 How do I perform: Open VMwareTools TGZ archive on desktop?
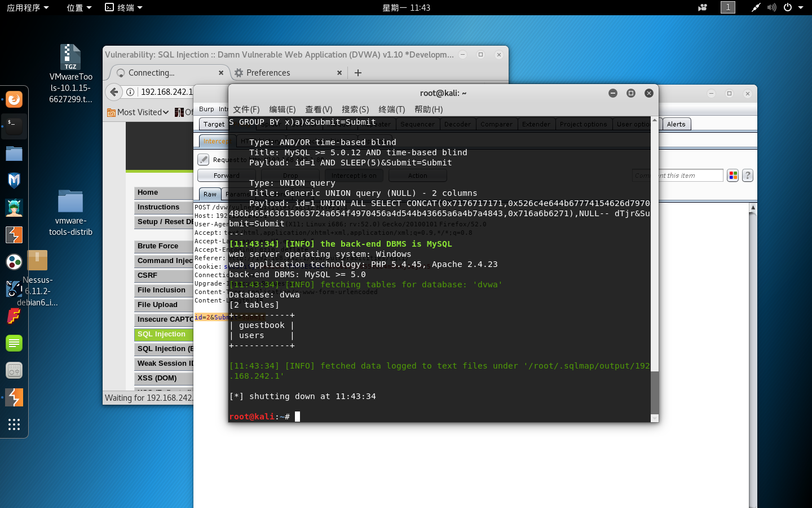click(x=70, y=74)
